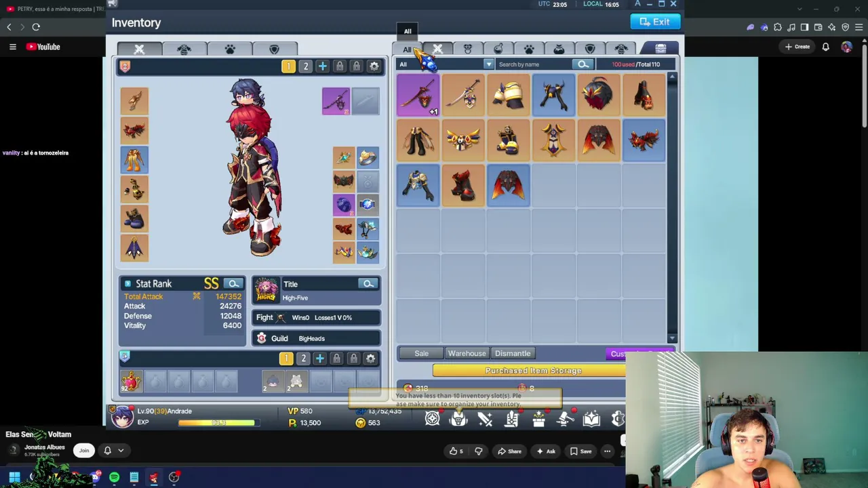Click the equipped purple weapon slot
Screen dimensions: 868x488
click(x=336, y=101)
